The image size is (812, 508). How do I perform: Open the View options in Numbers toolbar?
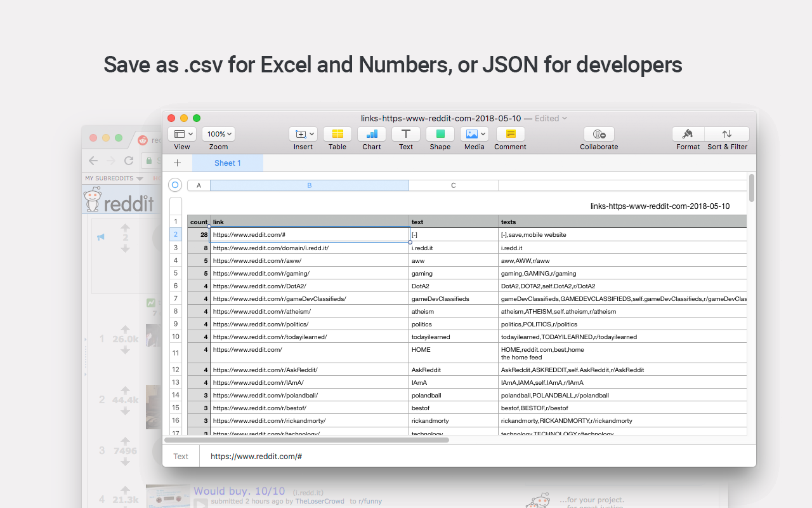(182, 134)
